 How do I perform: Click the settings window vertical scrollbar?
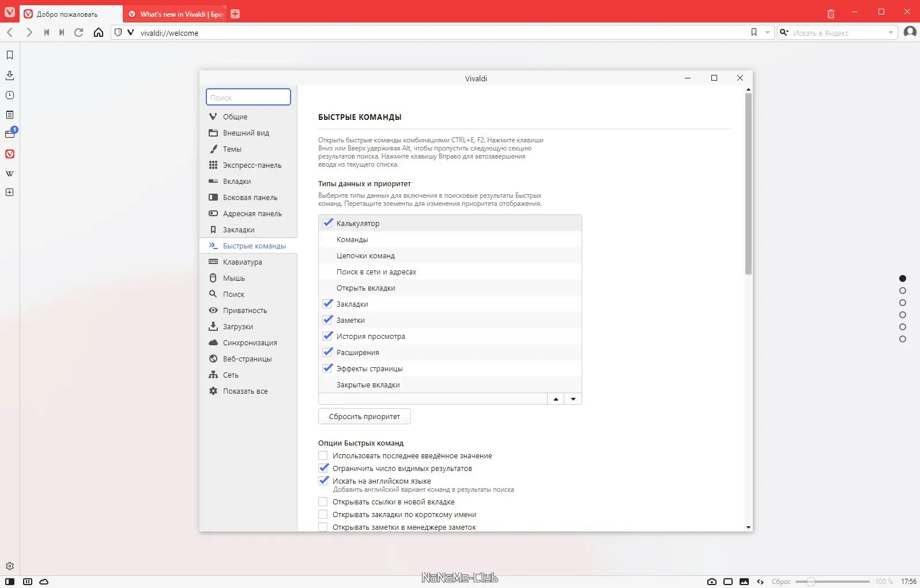pos(748,184)
